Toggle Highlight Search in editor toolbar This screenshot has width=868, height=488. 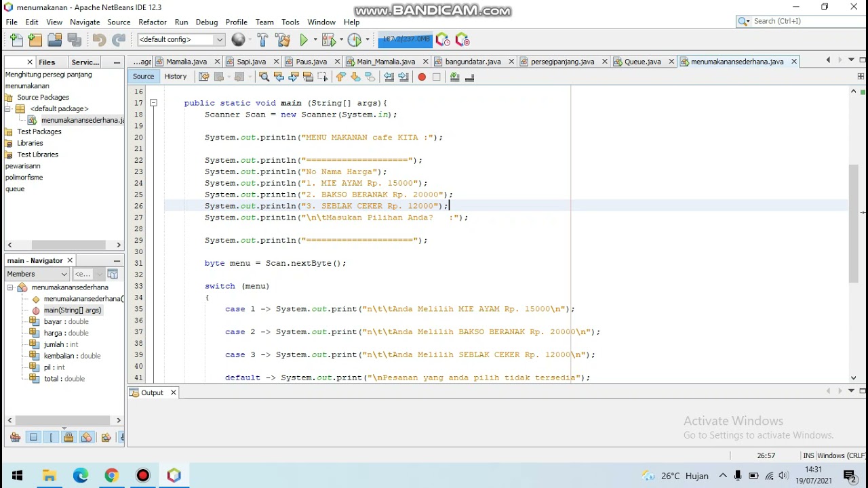(308, 77)
